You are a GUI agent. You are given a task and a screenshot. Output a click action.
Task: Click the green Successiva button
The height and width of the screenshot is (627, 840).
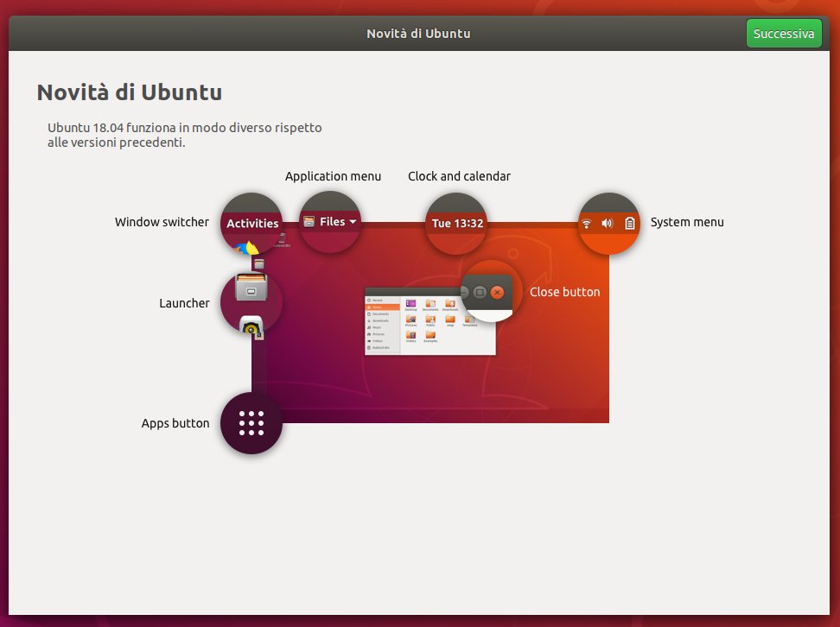[784, 33]
